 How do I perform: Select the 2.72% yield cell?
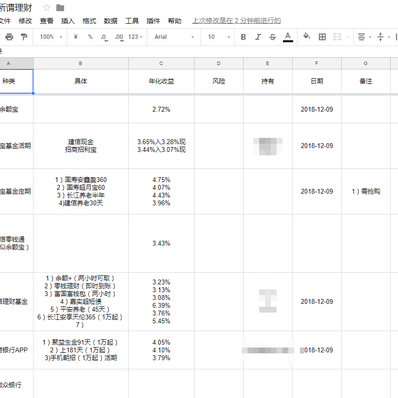pyautogui.click(x=161, y=109)
